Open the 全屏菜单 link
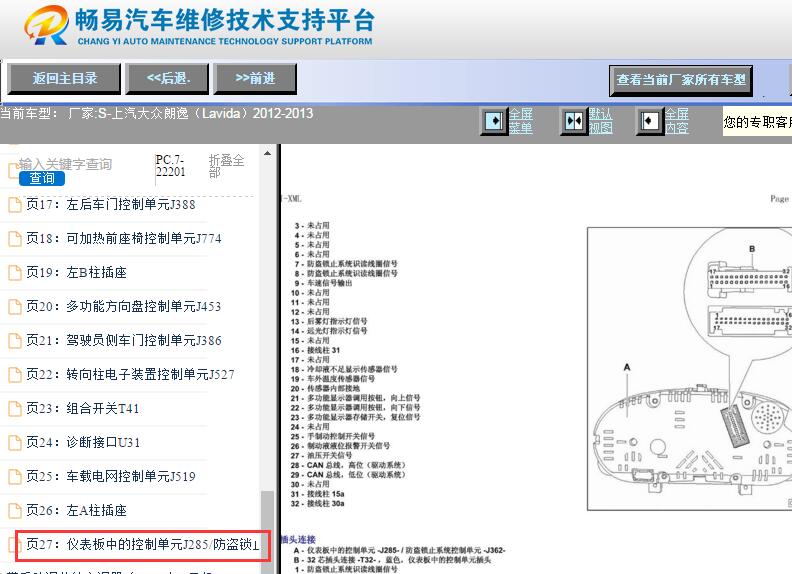This screenshot has width=792, height=574. coord(521,121)
